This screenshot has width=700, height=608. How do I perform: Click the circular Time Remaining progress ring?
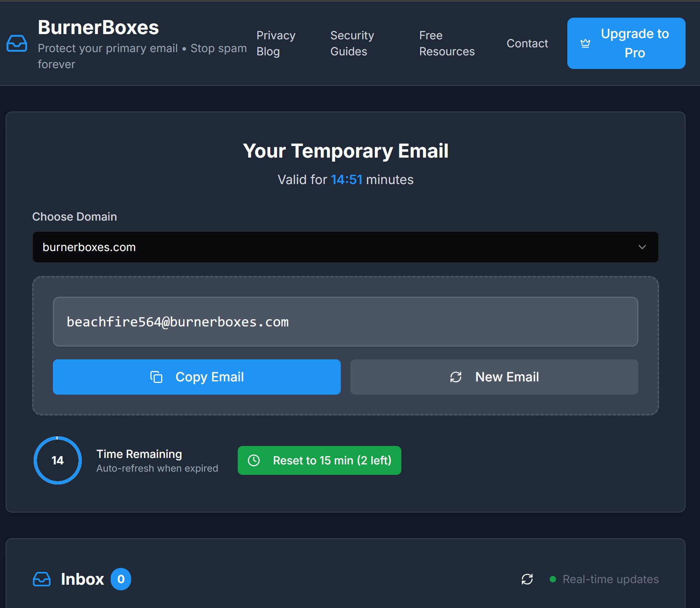[57, 460]
